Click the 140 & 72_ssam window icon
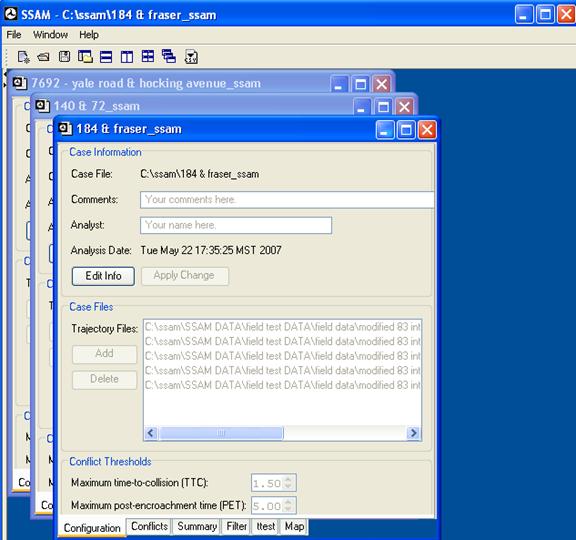The image size is (576, 540). point(43,106)
